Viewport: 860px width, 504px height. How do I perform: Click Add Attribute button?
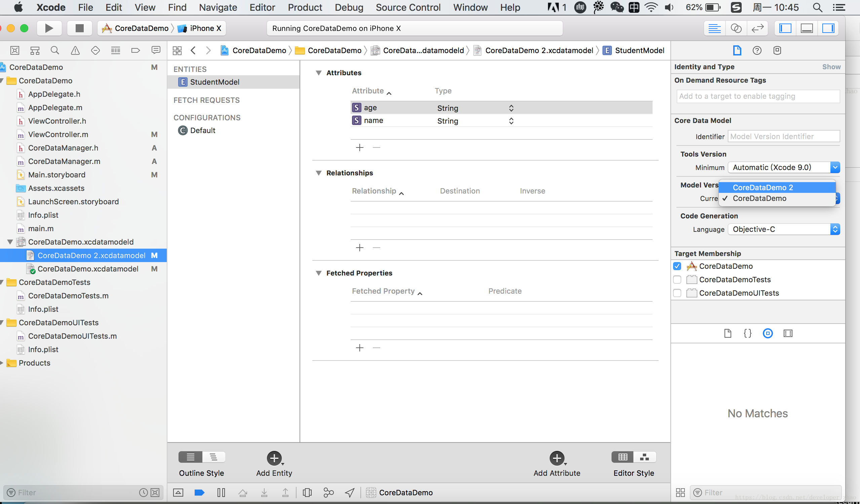tap(557, 458)
